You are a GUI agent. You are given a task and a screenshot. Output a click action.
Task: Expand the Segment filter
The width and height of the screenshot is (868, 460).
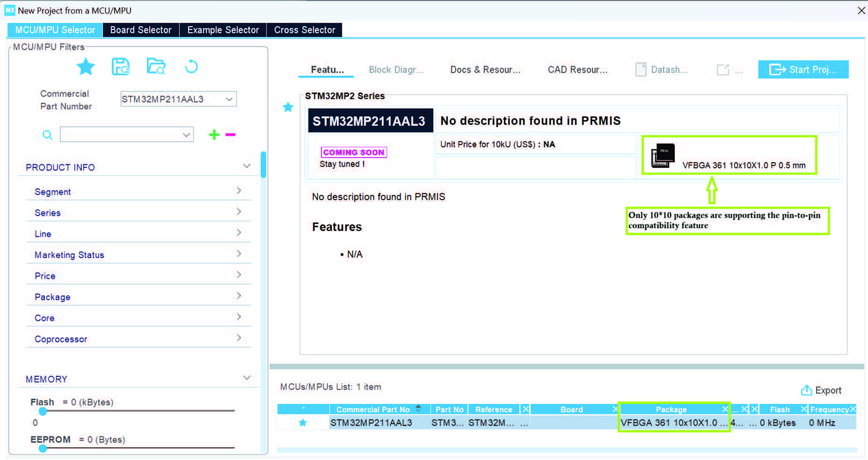click(239, 191)
